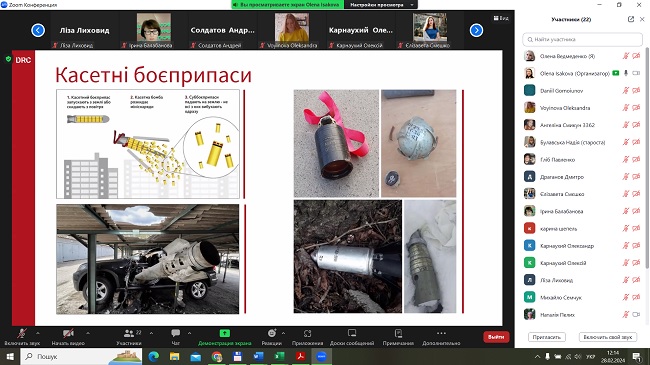Show previous gallery thumbnails with left arrow

(38, 30)
